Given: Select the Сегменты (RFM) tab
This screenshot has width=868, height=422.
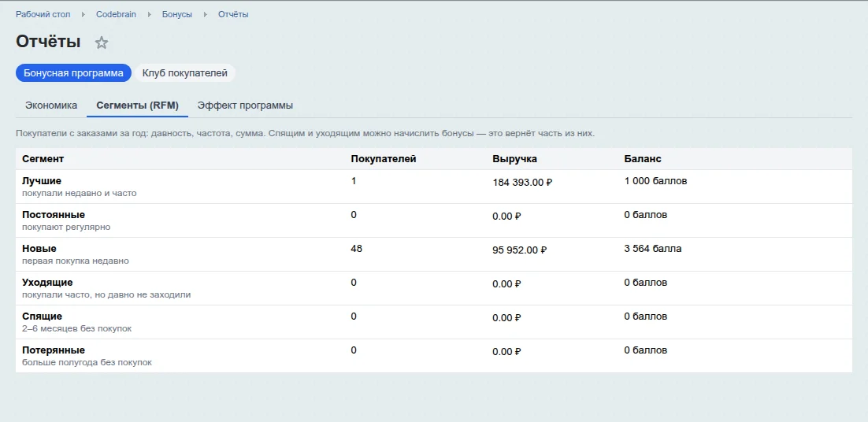Looking at the screenshot, I should tap(137, 105).
